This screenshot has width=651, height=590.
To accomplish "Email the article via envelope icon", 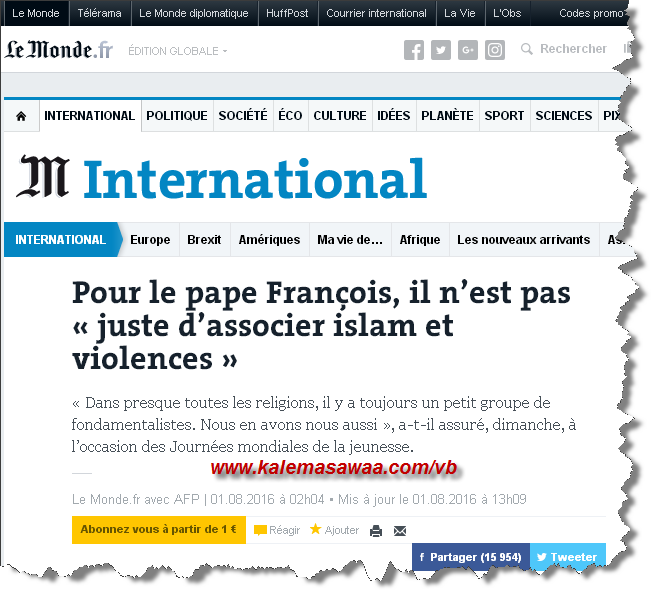I will (400, 531).
